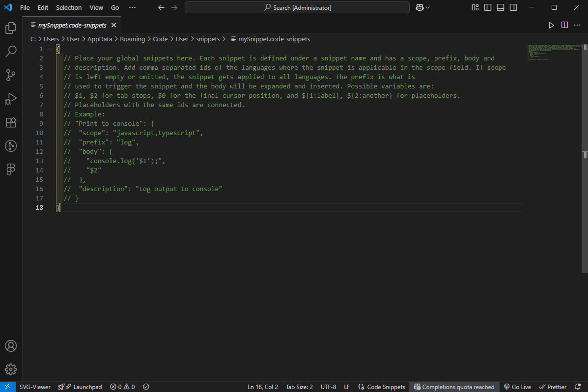Open the Extensions view
Viewport: 588px width, 392px height.
(11, 122)
